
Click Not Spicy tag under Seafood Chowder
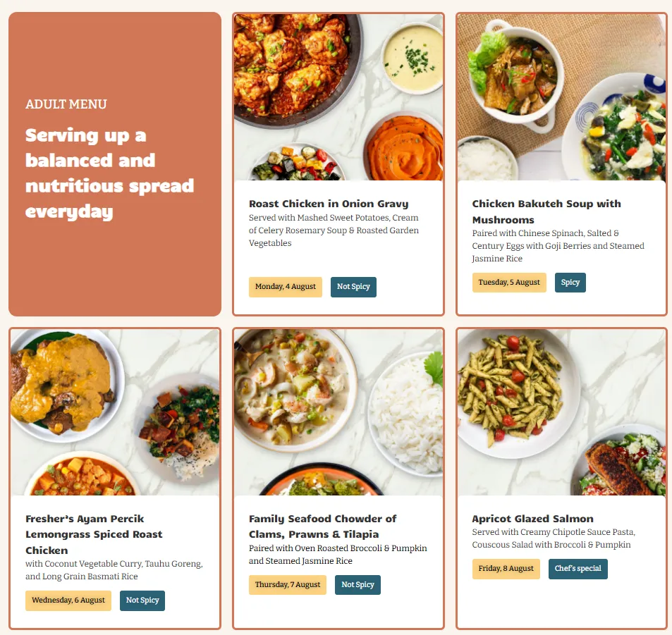click(358, 585)
